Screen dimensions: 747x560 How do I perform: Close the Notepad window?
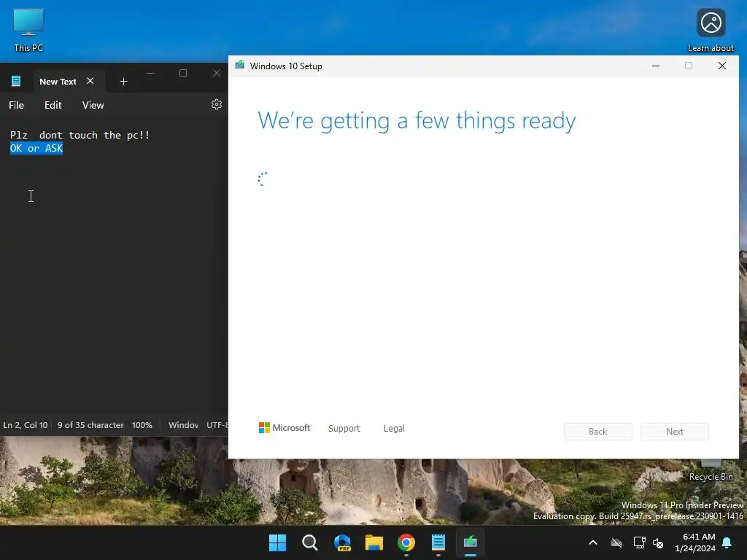(x=217, y=73)
